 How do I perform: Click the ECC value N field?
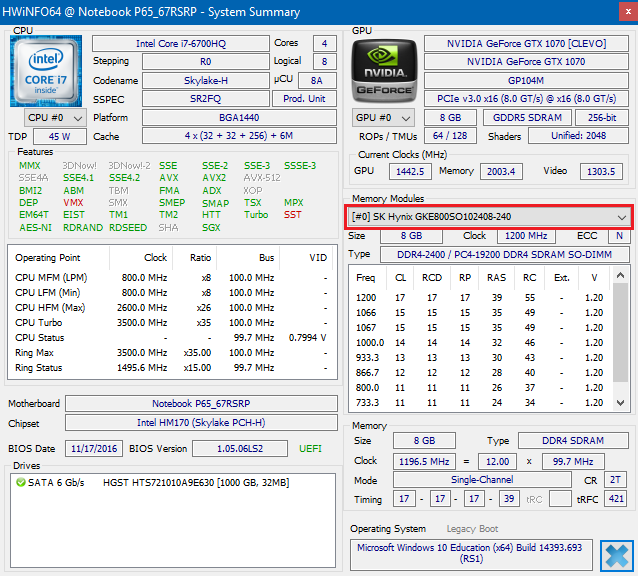pos(619,236)
